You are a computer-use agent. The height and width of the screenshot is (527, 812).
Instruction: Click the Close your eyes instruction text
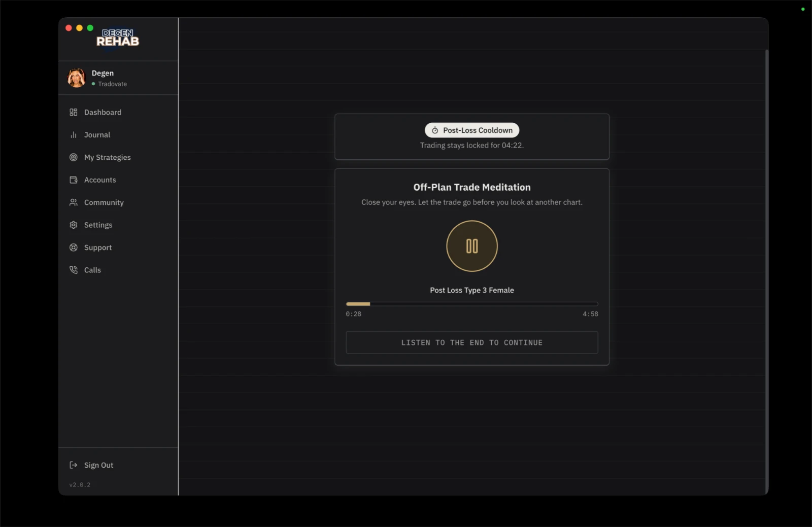point(472,202)
